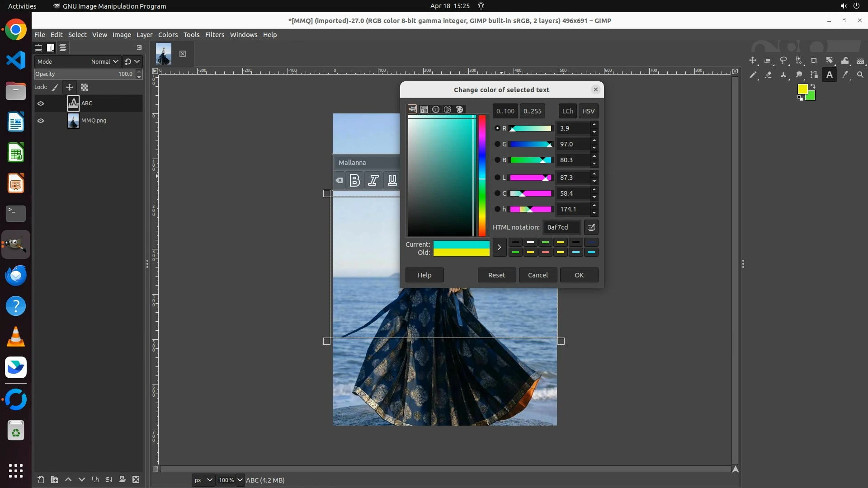Open the Colors menu
This screenshot has height=488, width=868.
(x=168, y=35)
